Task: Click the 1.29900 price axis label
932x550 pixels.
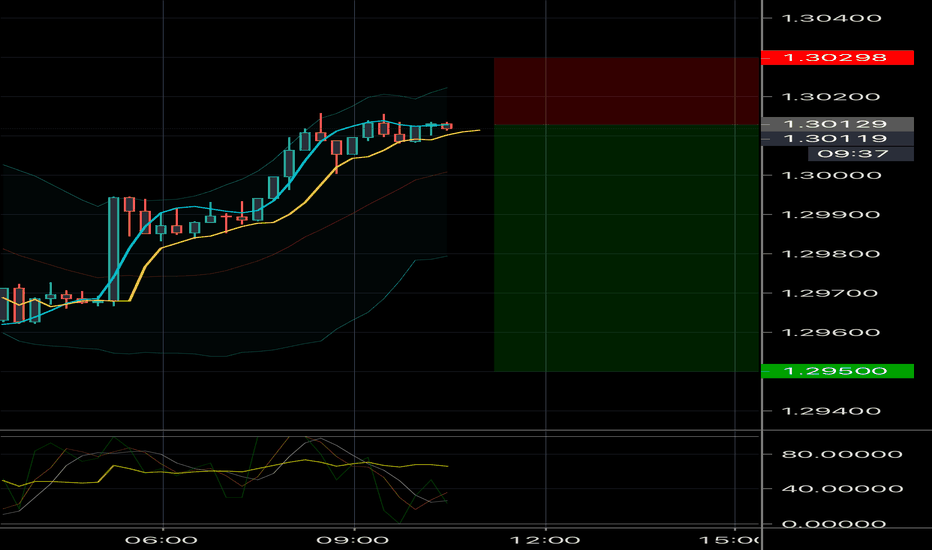Action: point(832,215)
